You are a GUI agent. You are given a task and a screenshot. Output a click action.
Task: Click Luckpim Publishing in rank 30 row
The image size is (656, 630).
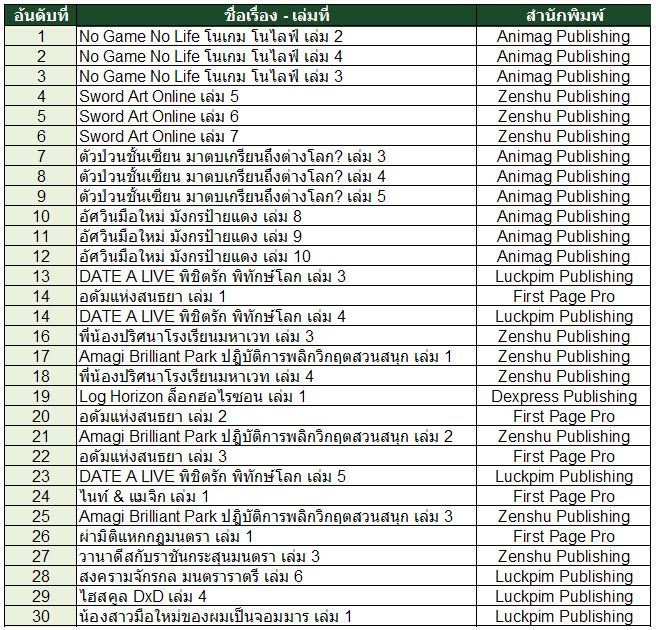click(564, 617)
